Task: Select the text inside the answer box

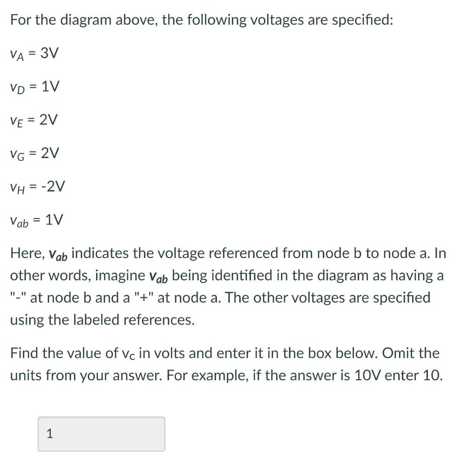Action: pyautogui.click(x=50, y=434)
